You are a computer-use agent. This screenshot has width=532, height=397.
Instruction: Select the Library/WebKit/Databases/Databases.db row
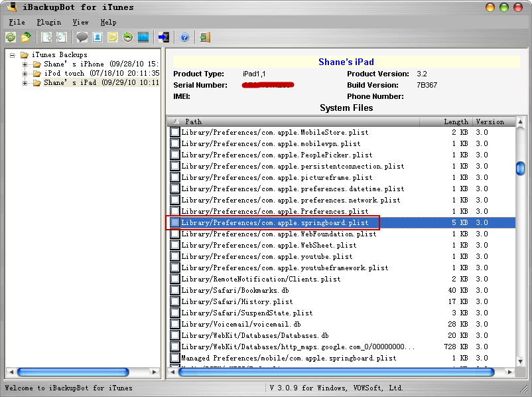pyautogui.click(x=342, y=335)
